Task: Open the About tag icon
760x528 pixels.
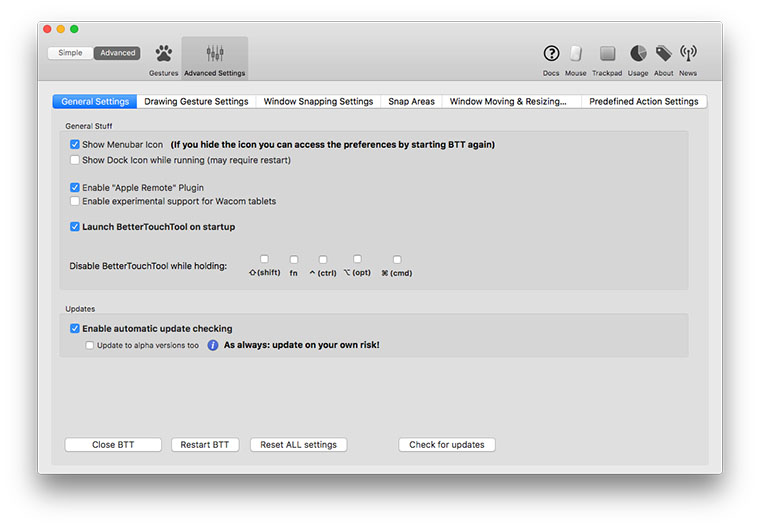Action: (x=663, y=53)
